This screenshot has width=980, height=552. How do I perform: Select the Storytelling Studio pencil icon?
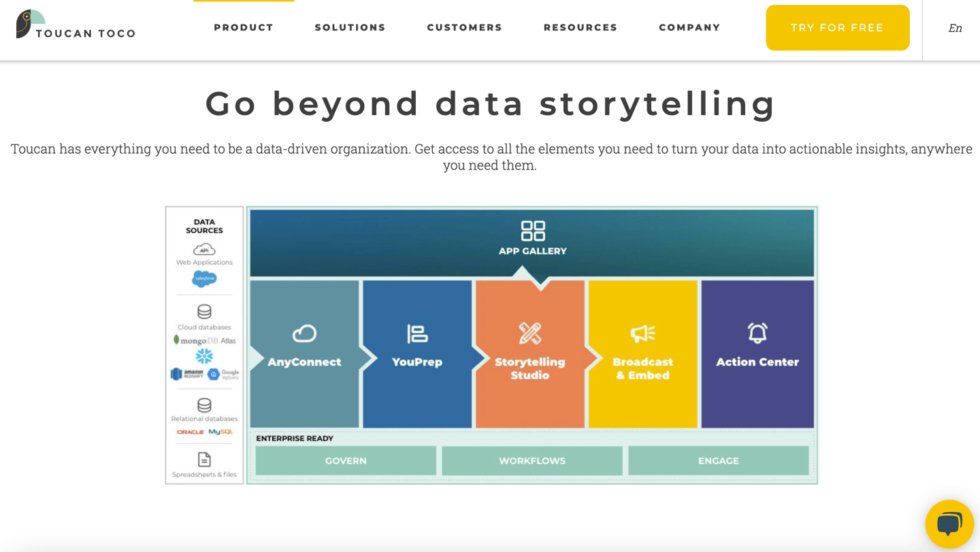click(x=529, y=332)
